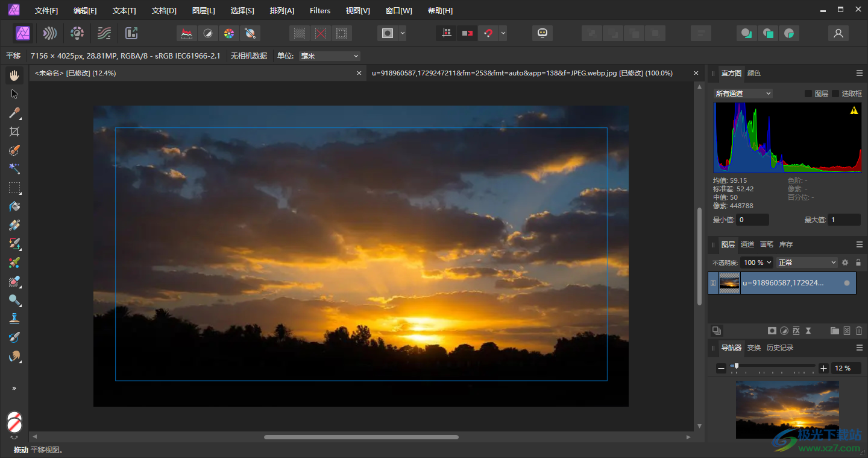Switch to the Liquify persona

pyautogui.click(x=50, y=33)
